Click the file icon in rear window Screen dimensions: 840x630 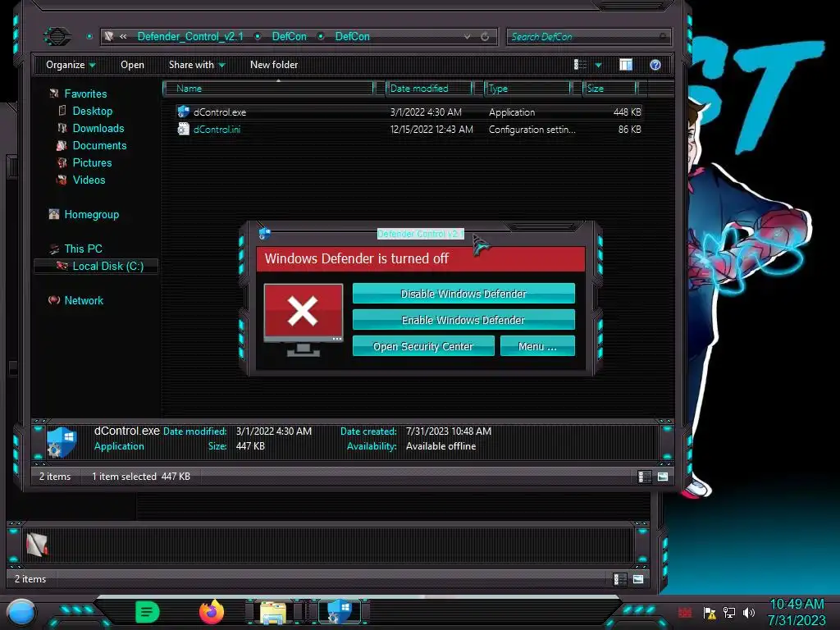point(37,545)
